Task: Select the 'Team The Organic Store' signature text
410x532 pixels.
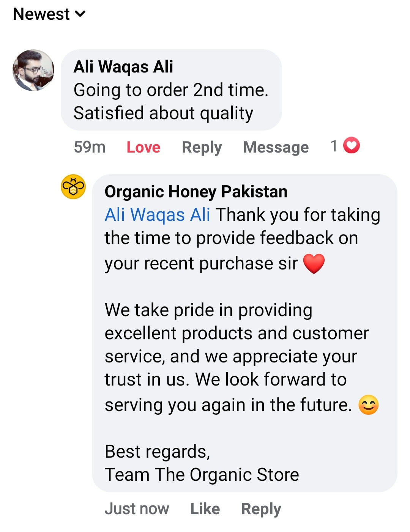Action: 202,475
